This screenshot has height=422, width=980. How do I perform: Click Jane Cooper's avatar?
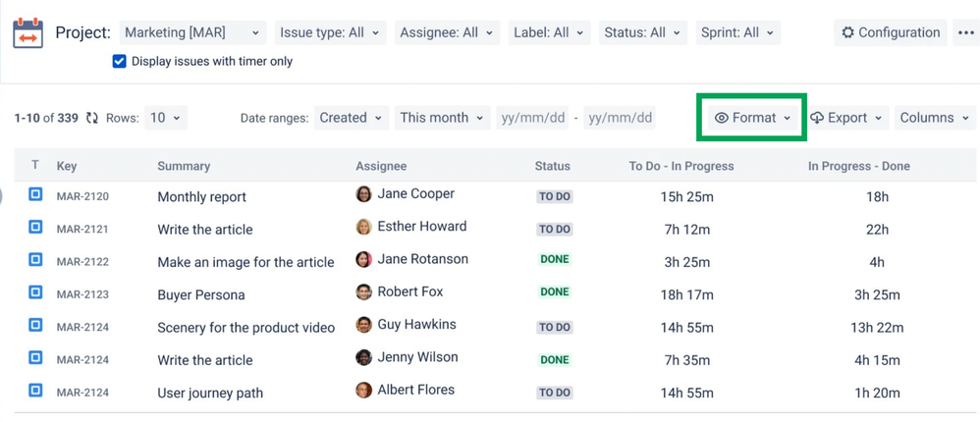tap(363, 194)
